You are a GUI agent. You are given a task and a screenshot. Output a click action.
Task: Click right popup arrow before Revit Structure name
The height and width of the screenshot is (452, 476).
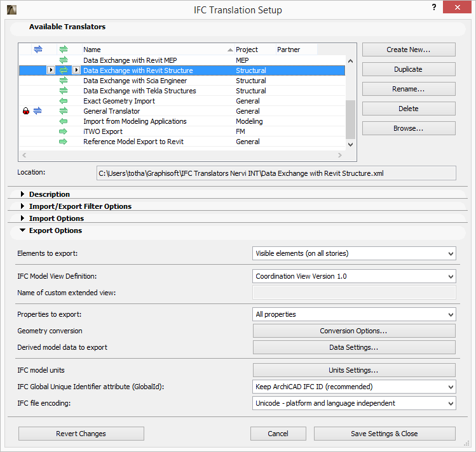pyautogui.click(x=76, y=70)
